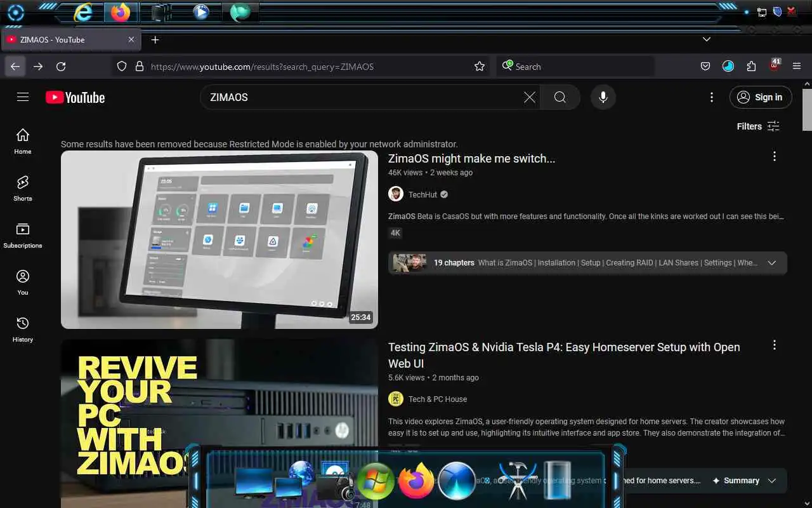Click the Firefox Search box
This screenshot has width=812, height=508.
pyautogui.click(x=576, y=66)
